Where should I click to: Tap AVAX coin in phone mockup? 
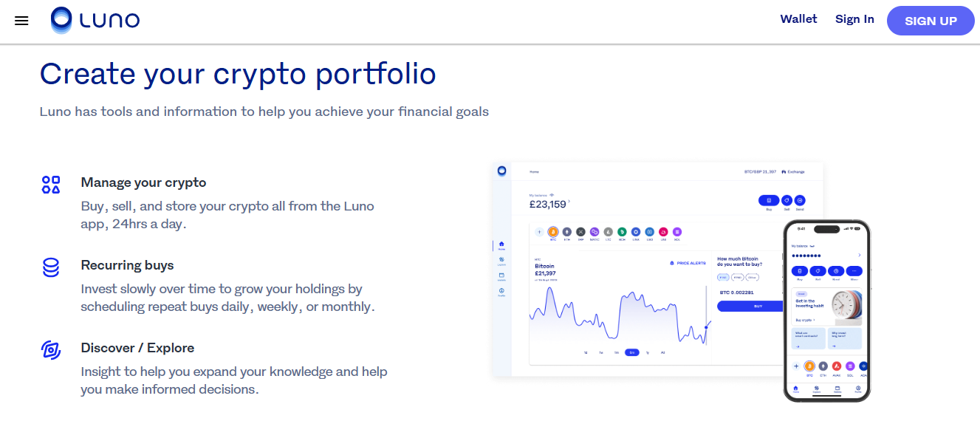(x=837, y=366)
